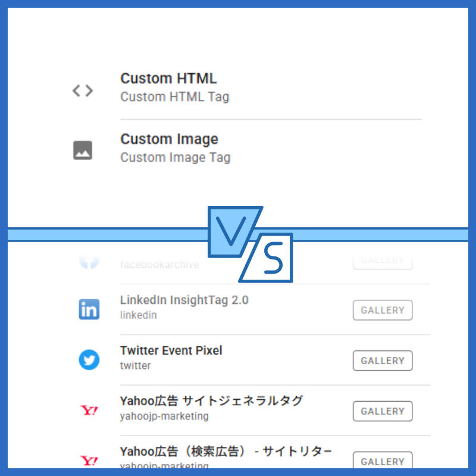Click the Y! icon beside Yahoo広告 サイトジェネラルタグ
The image size is (476, 476).
coord(89,411)
